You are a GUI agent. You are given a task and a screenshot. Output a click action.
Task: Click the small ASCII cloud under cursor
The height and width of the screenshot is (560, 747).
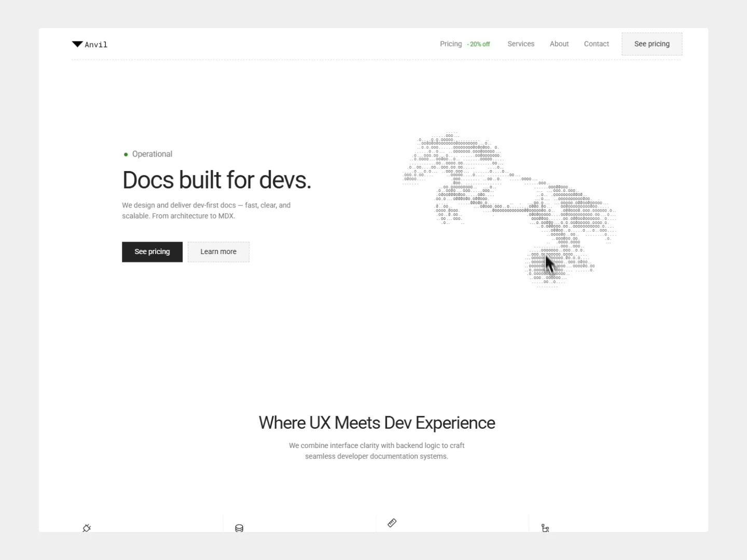[560, 265]
